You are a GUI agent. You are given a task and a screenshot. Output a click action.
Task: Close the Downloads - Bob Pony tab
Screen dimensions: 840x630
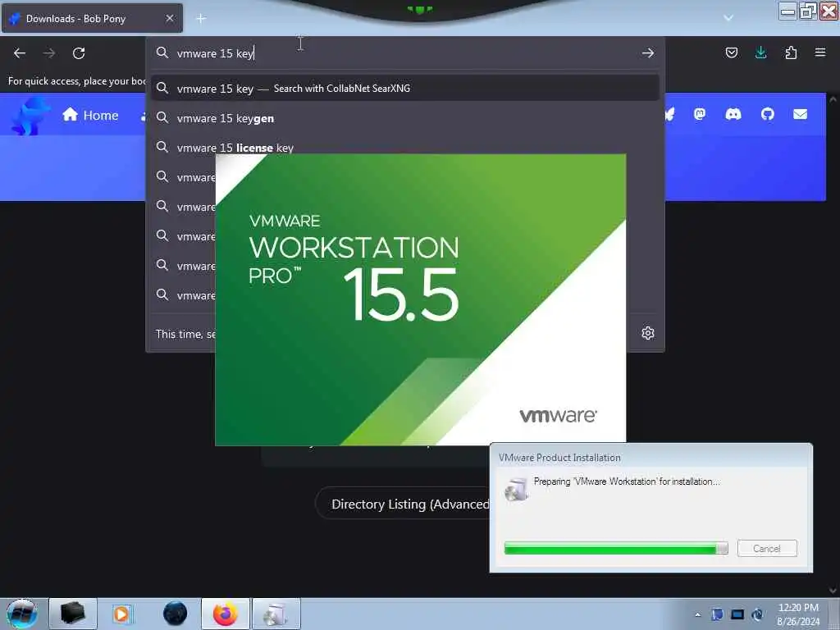pyautogui.click(x=169, y=18)
